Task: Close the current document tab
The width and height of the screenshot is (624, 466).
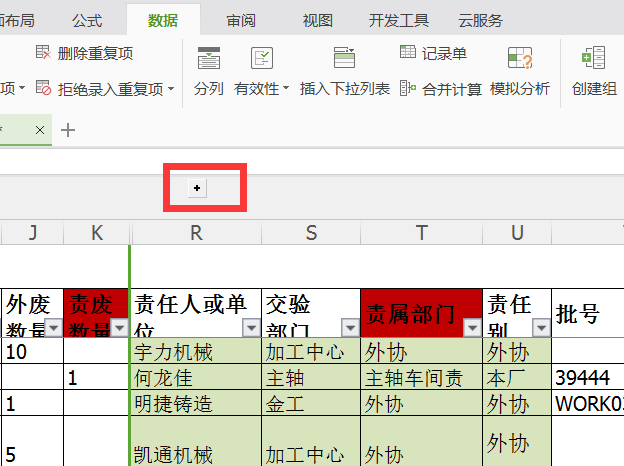Action: click(40, 130)
